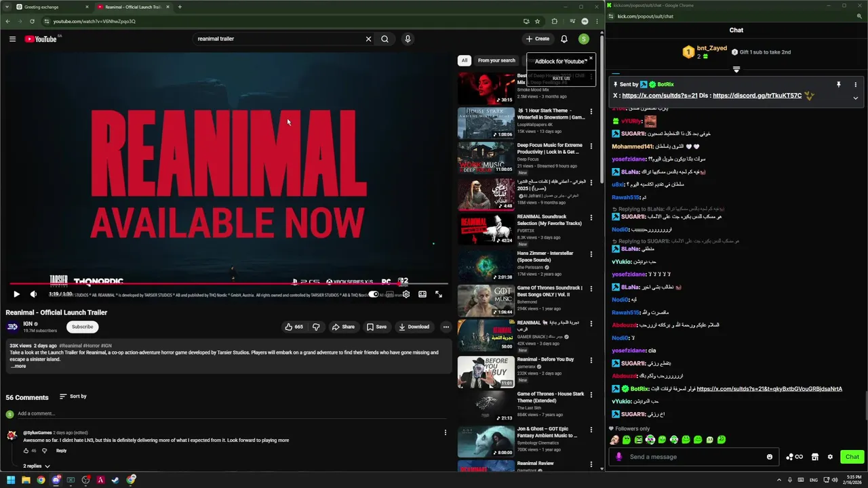Open the Kick chat shop icon
The height and width of the screenshot is (488, 868).
click(815, 457)
